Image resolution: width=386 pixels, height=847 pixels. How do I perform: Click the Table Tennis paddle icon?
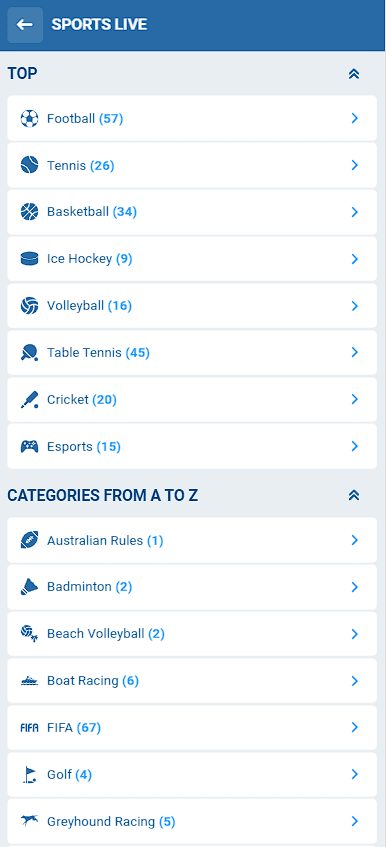[29, 353]
